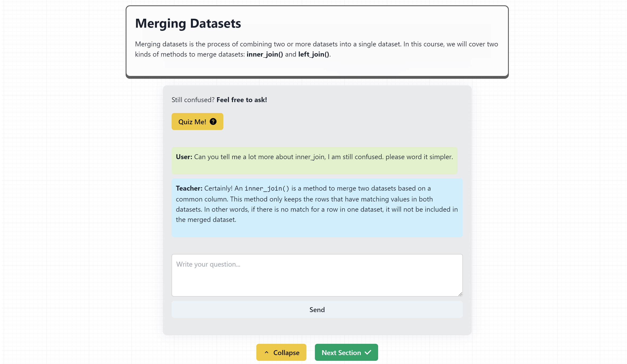Click the "Merging Datasets" heading
This screenshot has height=364, width=627.
pyautogui.click(x=188, y=23)
